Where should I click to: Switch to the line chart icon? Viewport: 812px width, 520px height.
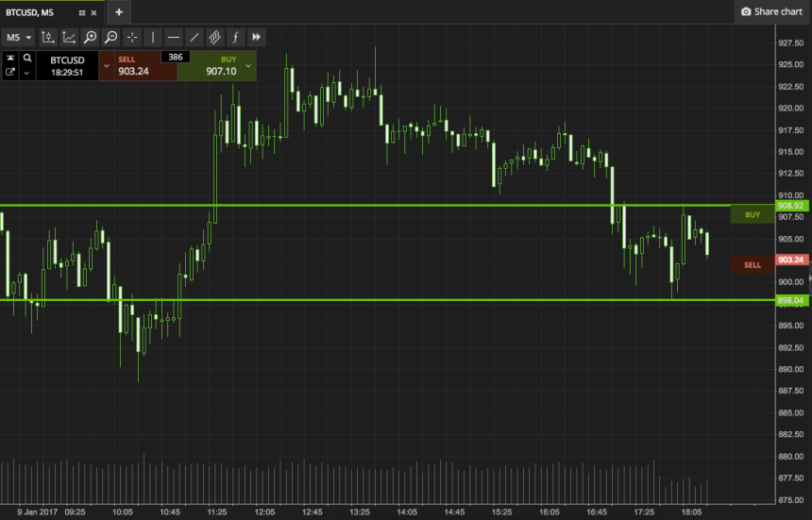coord(69,37)
